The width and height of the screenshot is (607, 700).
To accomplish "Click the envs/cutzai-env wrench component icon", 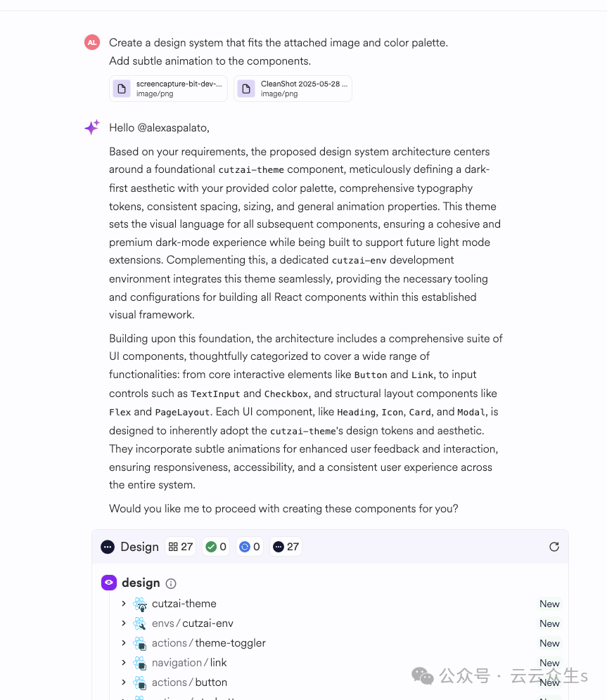I will point(140,623).
